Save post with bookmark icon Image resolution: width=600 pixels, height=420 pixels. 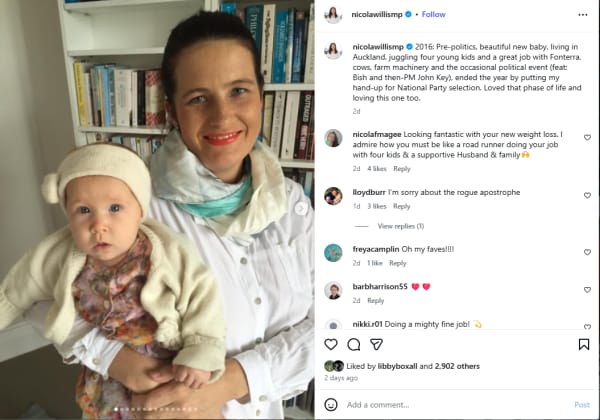coord(584,344)
